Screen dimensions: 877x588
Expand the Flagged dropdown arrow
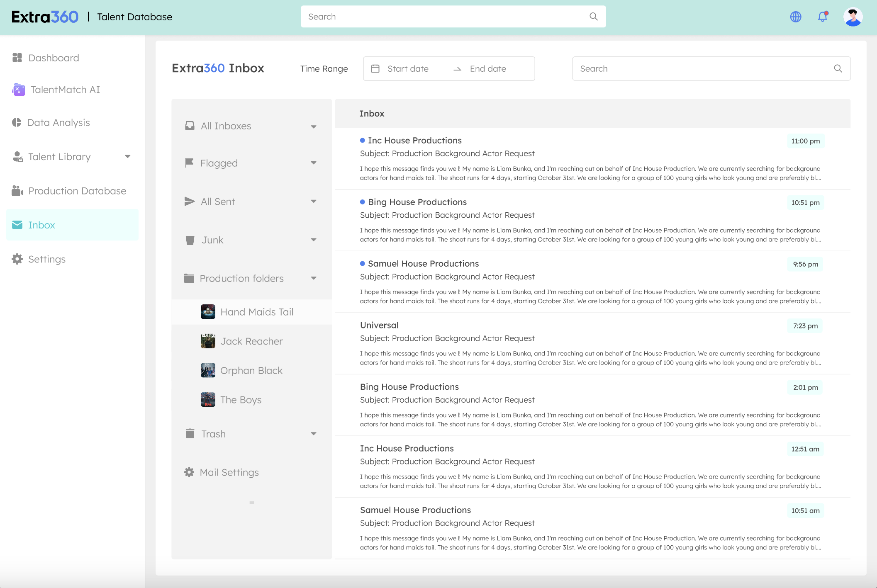[314, 163]
